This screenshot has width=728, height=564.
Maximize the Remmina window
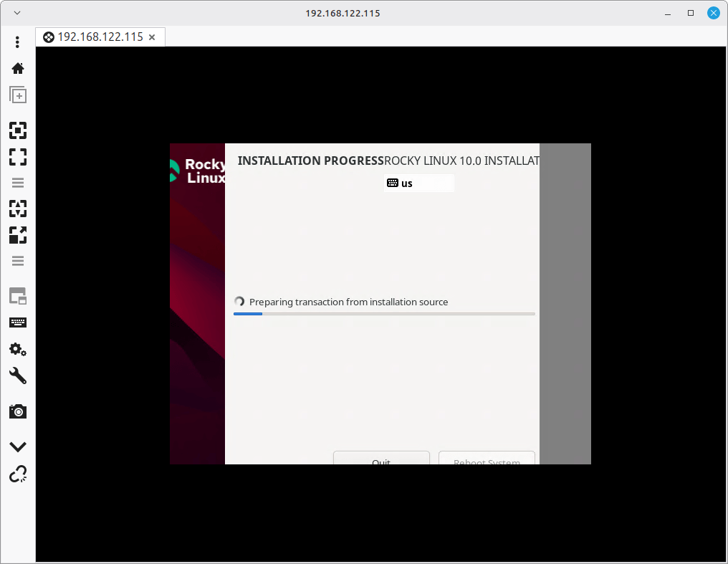(x=691, y=13)
